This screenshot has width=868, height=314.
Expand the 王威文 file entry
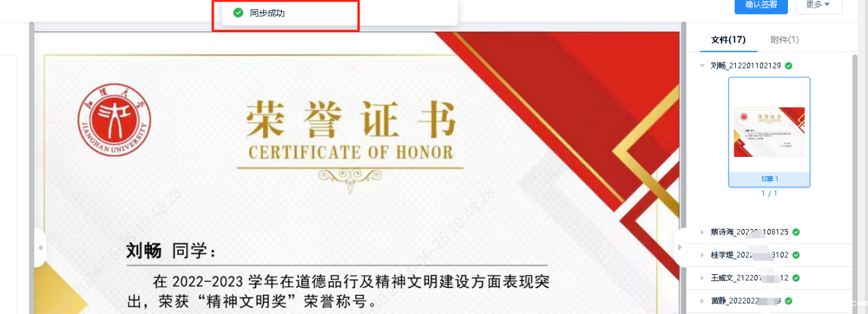point(702,278)
